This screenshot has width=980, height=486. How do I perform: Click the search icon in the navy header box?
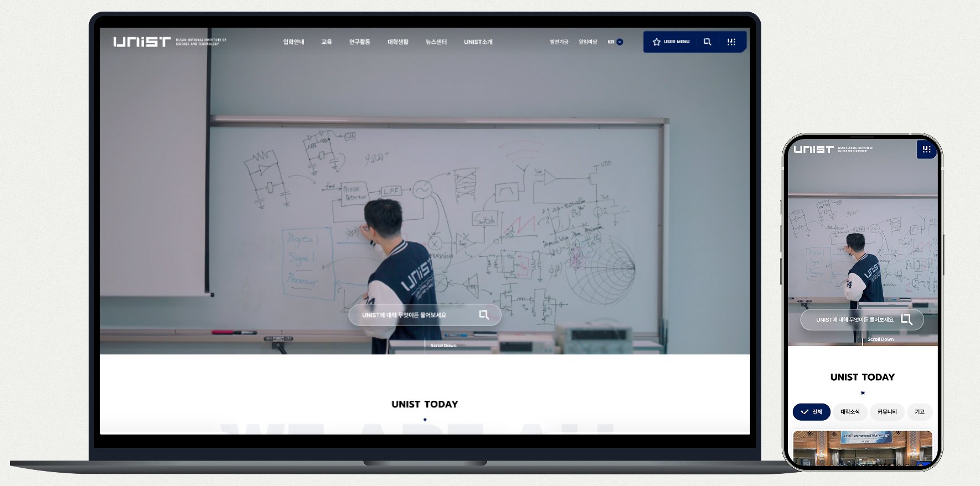tap(707, 42)
